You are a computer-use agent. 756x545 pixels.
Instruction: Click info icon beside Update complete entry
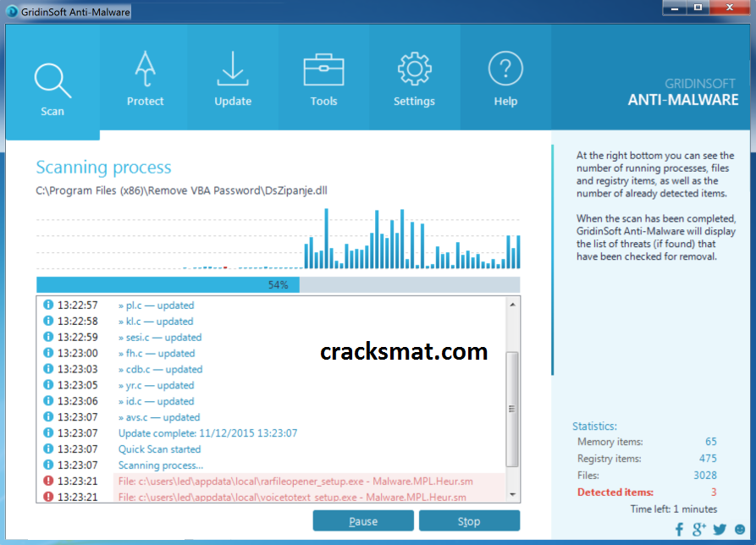click(x=48, y=432)
